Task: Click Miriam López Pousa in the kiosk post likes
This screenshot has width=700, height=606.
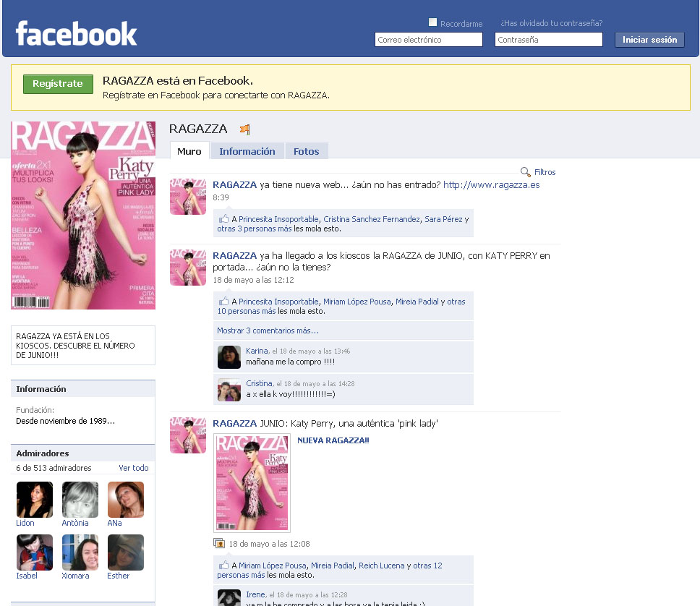Action: (357, 302)
